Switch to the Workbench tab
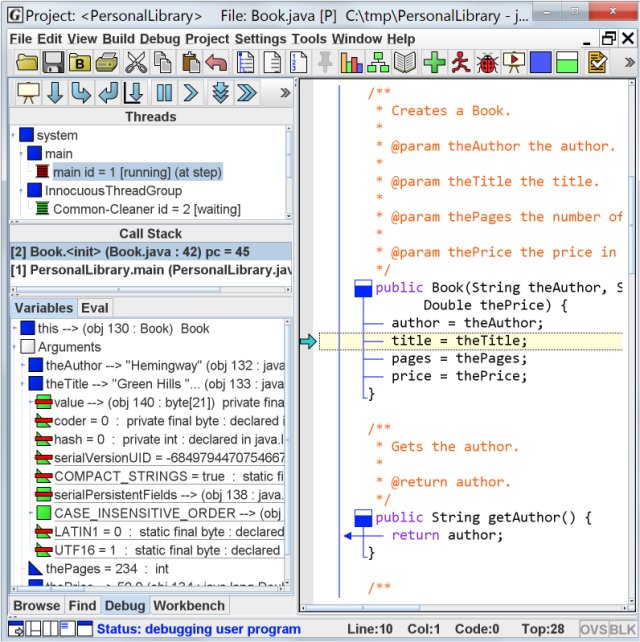The width and height of the screenshot is (640, 642). [x=189, y=606]
